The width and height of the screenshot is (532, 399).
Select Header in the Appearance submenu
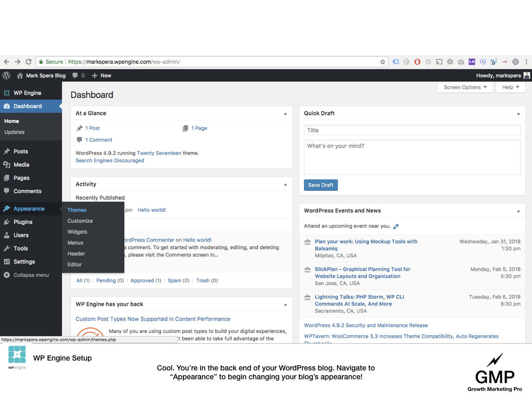point(76,254)
